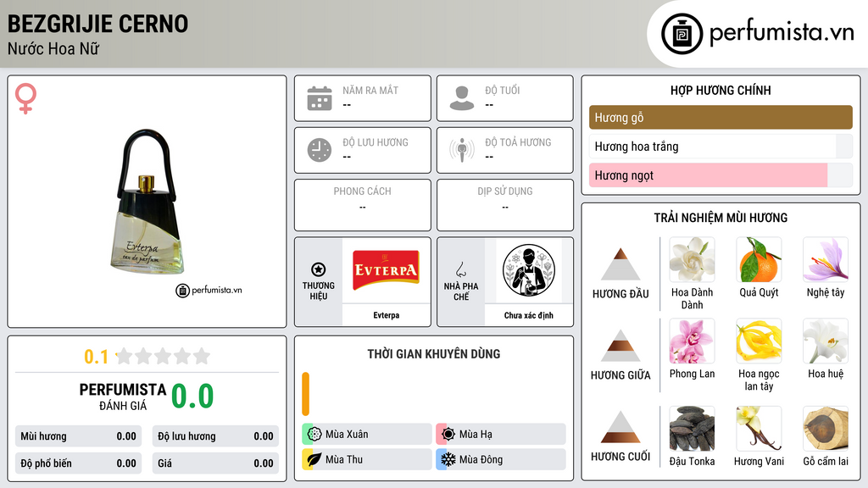
Task: Click the Mùa Đông snowflake icon
Action: tap(448, 459)
